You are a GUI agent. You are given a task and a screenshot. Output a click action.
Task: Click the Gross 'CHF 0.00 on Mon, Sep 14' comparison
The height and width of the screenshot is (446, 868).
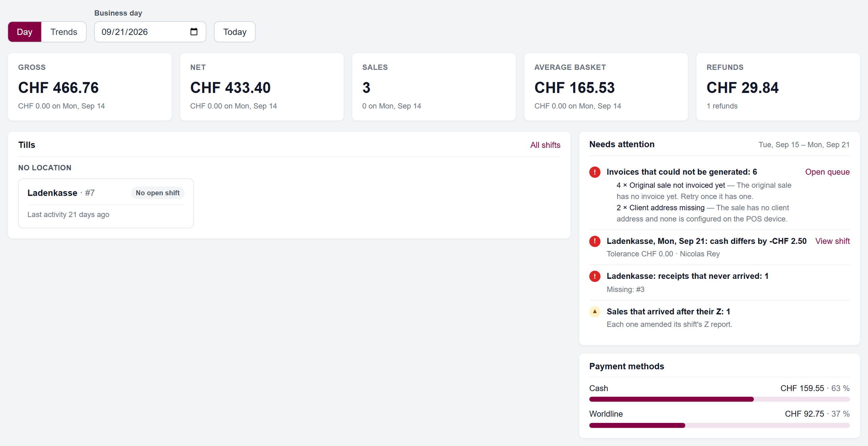pyautogui.click(x=61, y=106)
